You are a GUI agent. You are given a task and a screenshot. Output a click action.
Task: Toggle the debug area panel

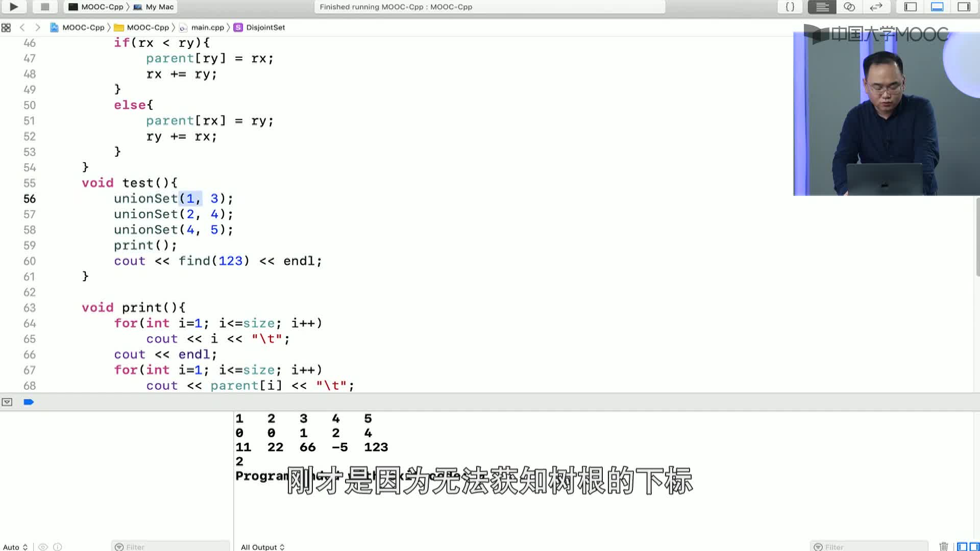(x=937, y=7)
